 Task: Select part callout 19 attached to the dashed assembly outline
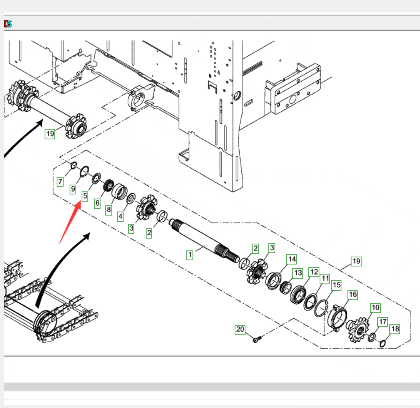(x=356, y=261)
